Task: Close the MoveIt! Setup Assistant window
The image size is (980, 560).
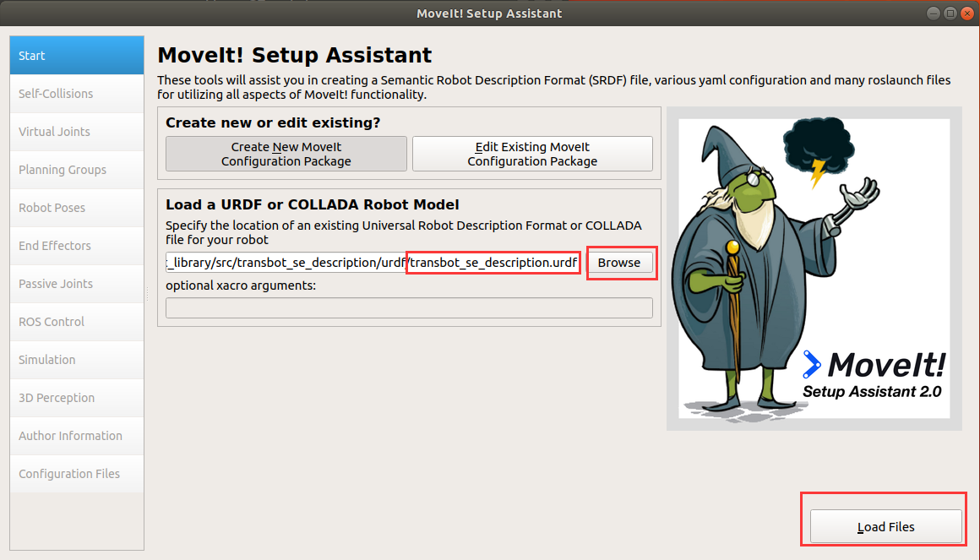Action: point(966,14)
